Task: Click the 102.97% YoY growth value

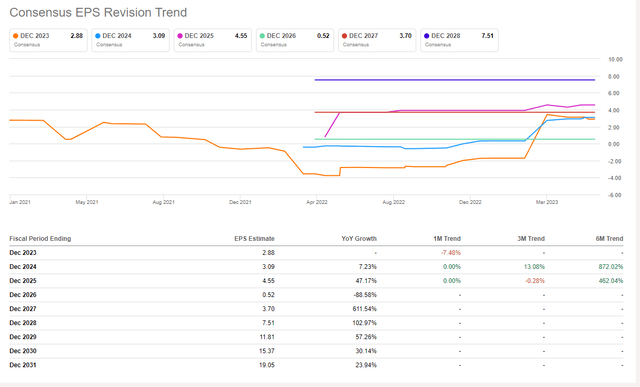Action: [364, 323]
